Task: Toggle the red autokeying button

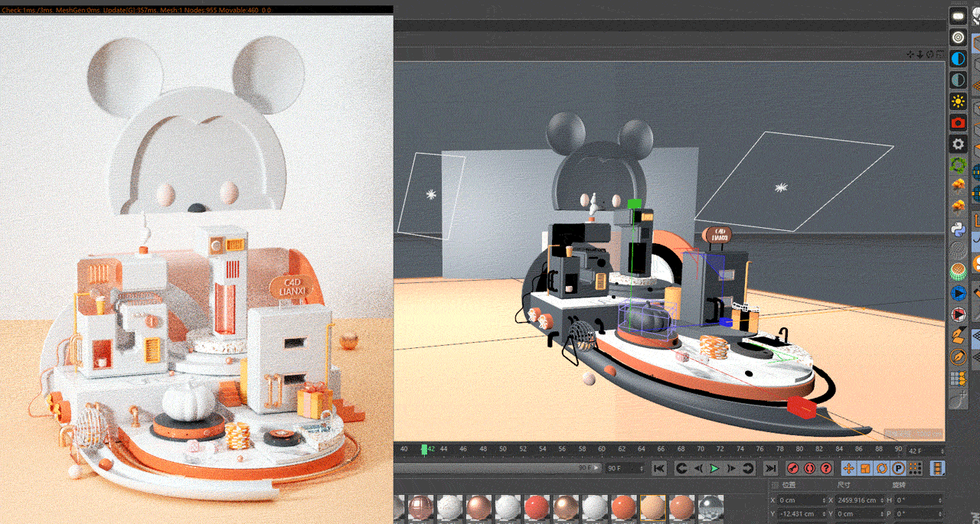Action: (809, 468)
